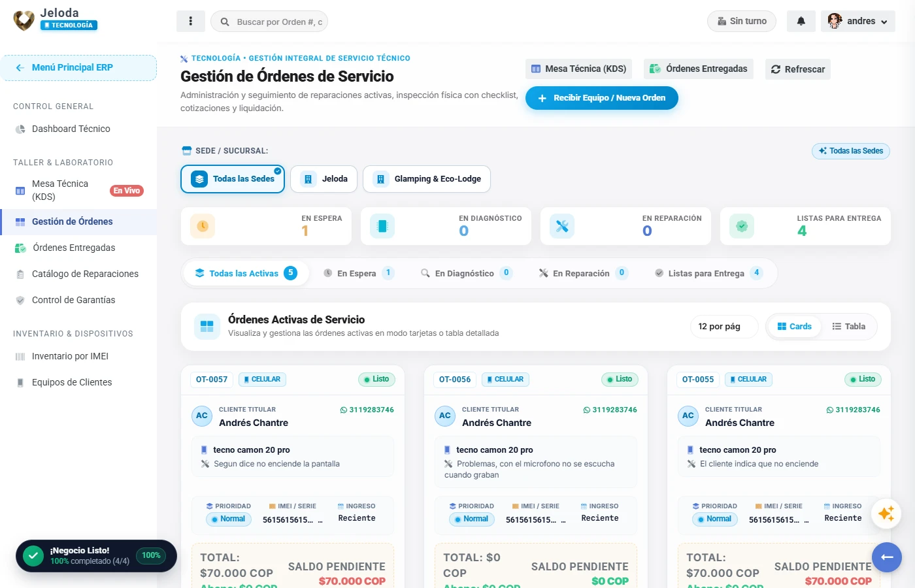Select the En Reparación tab
Viewport: 915px width, 588px height.
[x=583, y=273]
